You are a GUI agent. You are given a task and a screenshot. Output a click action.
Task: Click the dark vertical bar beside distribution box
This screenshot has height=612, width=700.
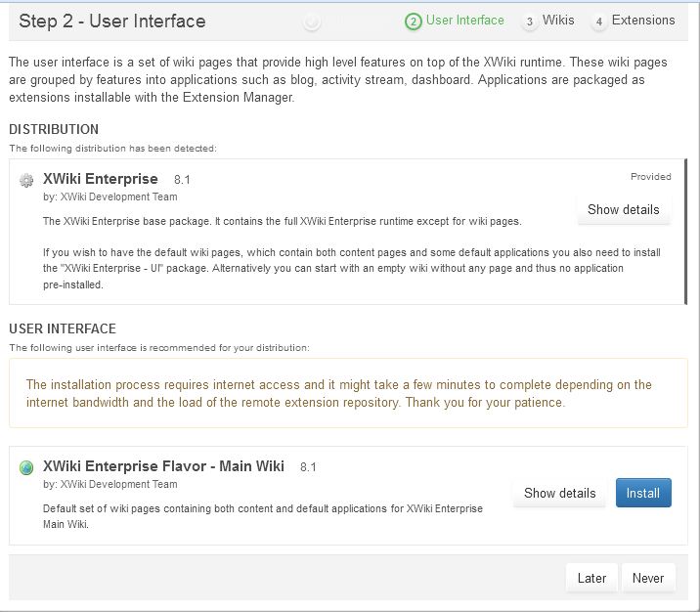point(685,232)
